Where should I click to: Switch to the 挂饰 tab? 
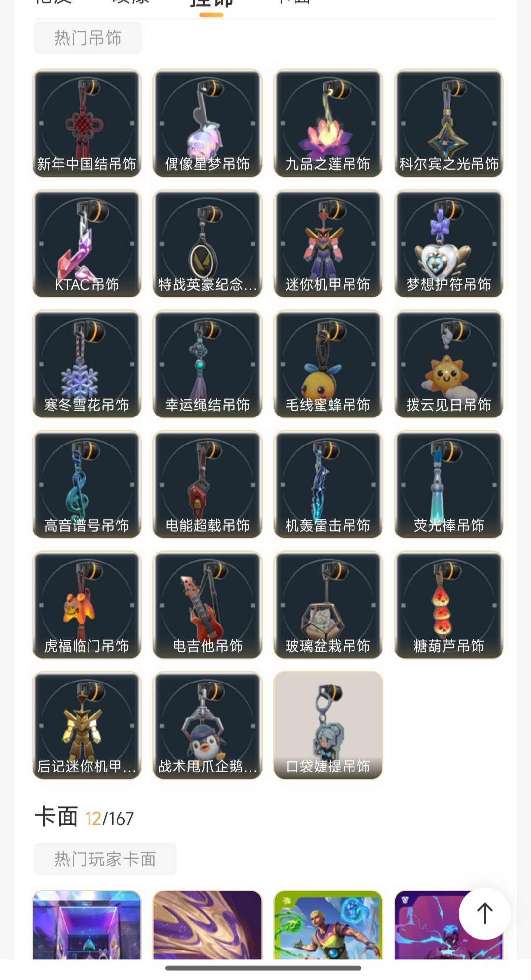coord(211,4)
